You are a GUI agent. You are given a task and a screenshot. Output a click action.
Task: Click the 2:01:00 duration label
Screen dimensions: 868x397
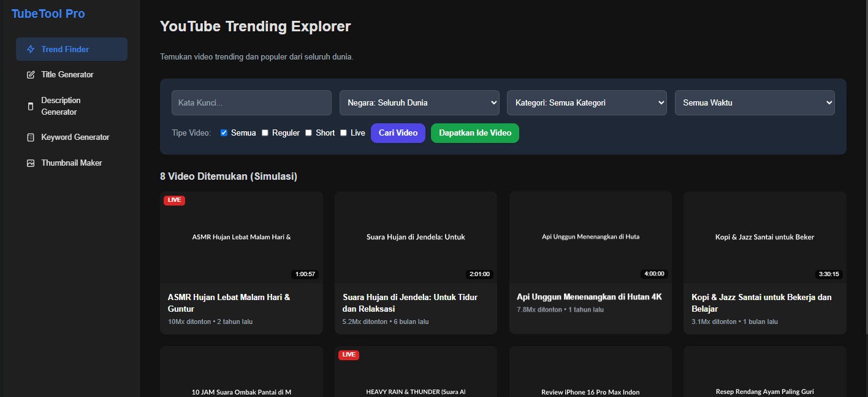point(479,274)
